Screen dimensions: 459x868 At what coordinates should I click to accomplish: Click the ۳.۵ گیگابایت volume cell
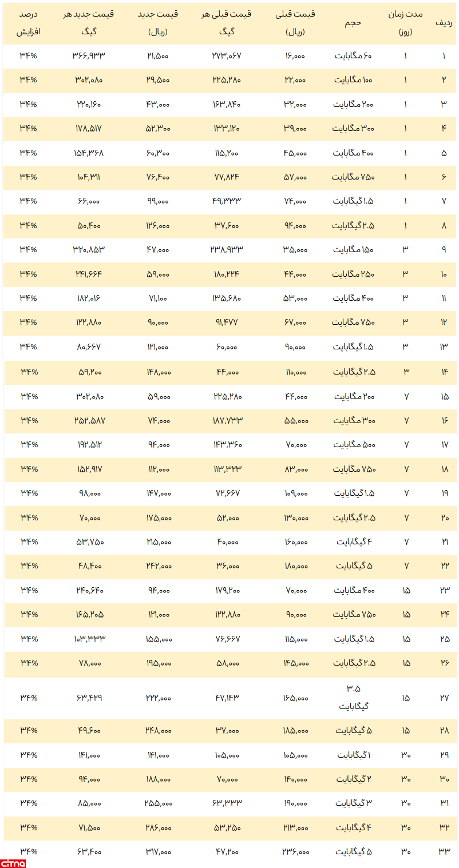pos(353,698)
